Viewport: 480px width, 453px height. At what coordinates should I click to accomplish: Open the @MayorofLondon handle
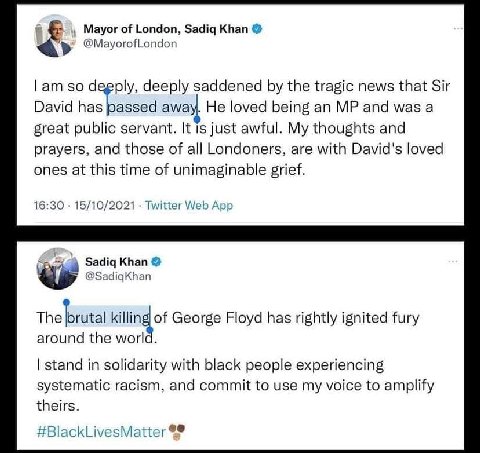click(130, 44)
